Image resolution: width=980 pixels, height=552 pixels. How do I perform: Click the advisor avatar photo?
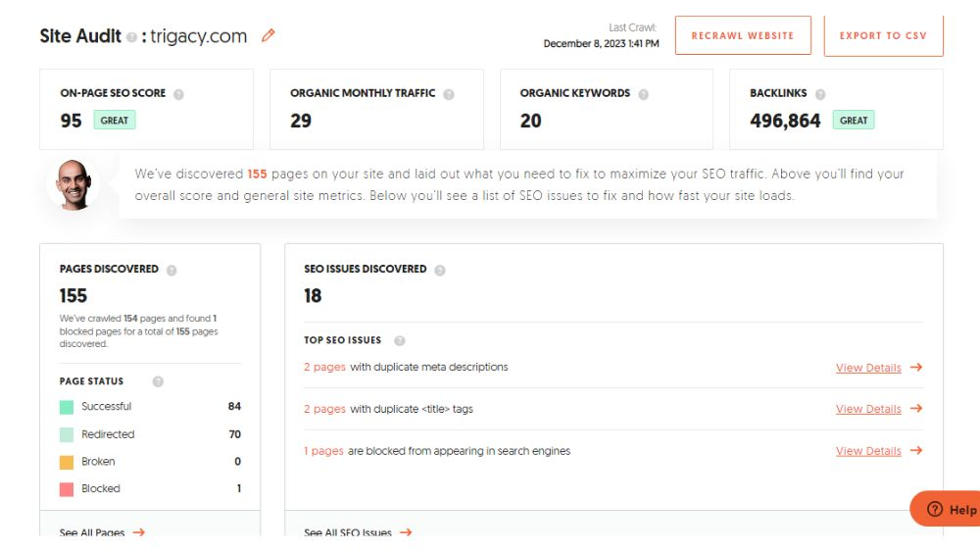pos(73,182)
